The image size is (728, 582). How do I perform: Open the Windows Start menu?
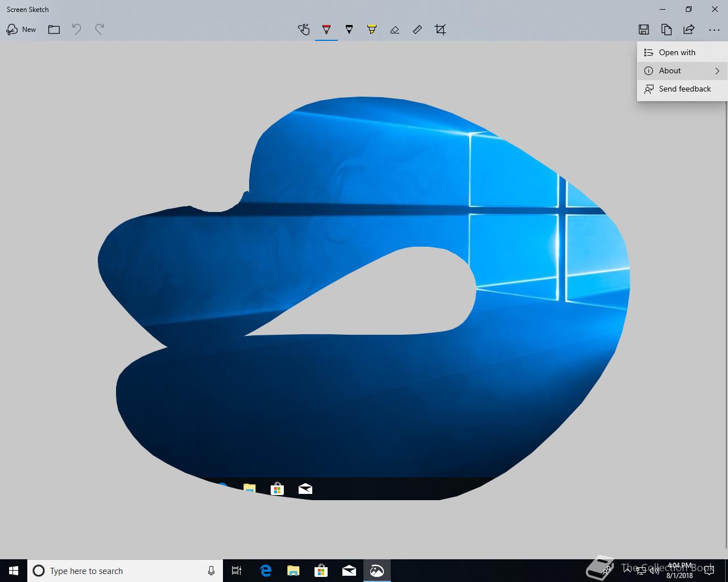click(14, 571)
